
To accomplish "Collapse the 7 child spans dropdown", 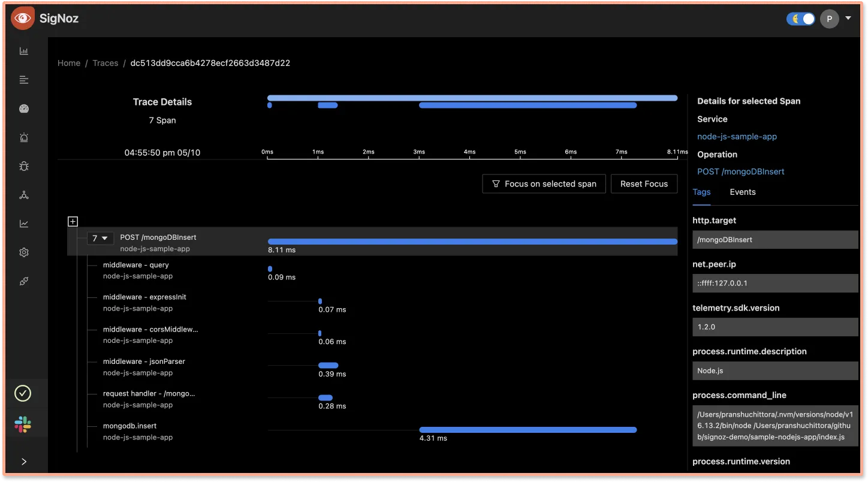I will click(x=100, y=238).
